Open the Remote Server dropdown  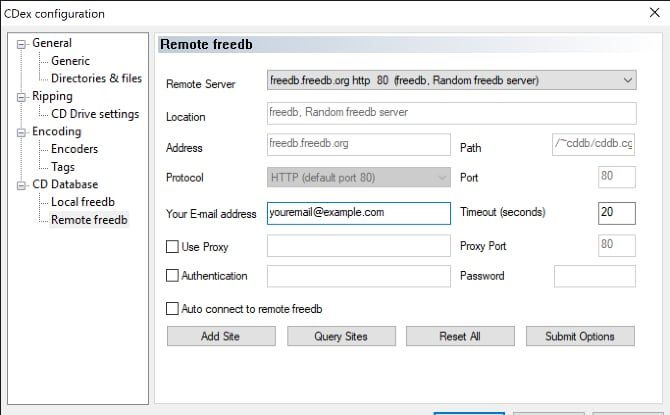pos(452,80)
